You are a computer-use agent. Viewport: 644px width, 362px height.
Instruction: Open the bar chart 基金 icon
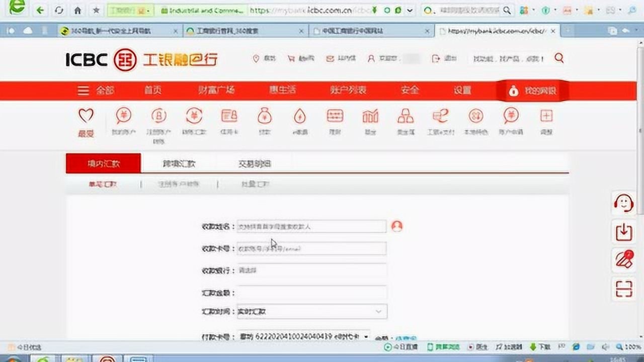point(370,116)
